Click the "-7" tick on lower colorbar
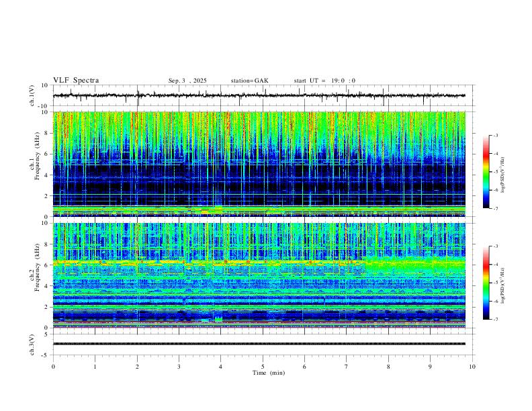 click(x=495, y=320)
